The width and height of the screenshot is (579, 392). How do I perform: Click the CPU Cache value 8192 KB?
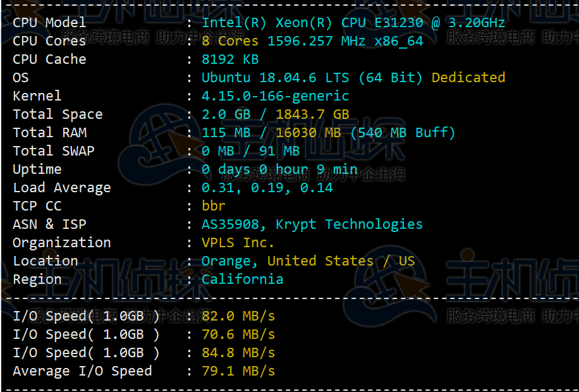pos(230,59)
